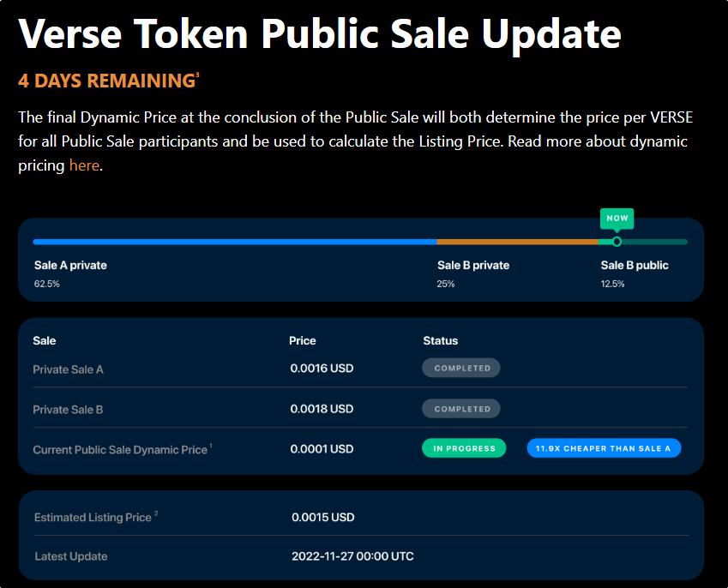
Task: Click the dark green remaining public sale segment
Action: (x=654, y=242)
